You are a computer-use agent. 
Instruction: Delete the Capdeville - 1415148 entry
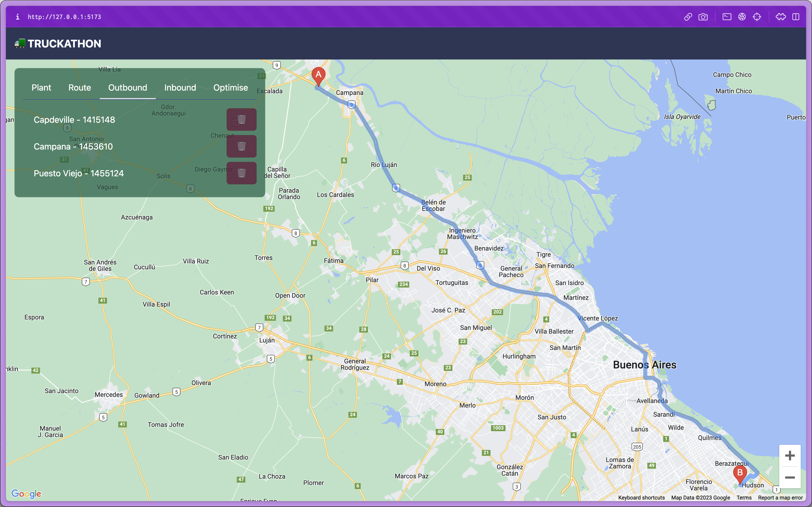(241, 119)
